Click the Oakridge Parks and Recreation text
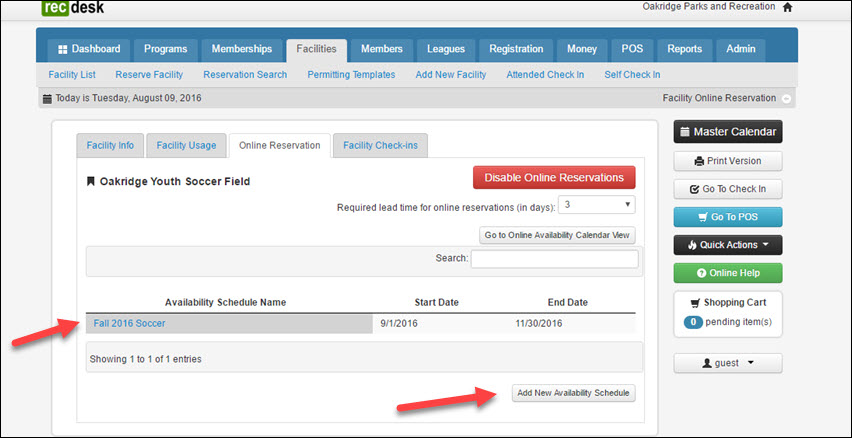The width and height of the screenshot is (852, 438). click(709, 7)
